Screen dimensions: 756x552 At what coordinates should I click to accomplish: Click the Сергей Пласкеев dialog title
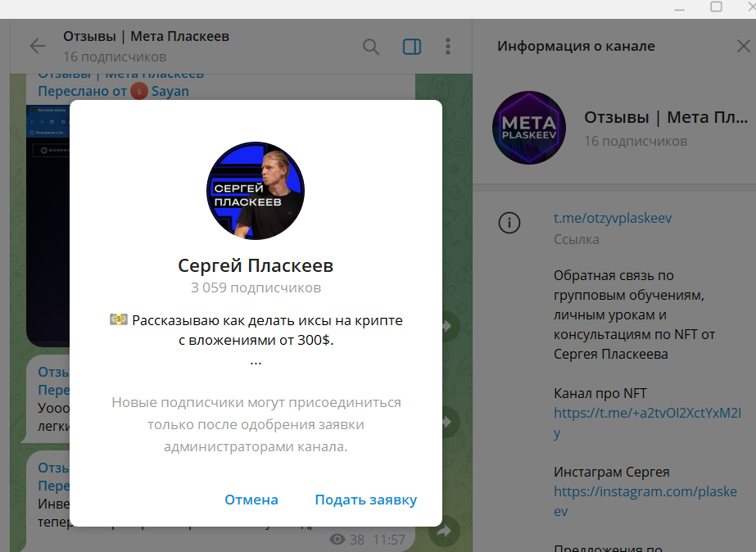point(256,265)
